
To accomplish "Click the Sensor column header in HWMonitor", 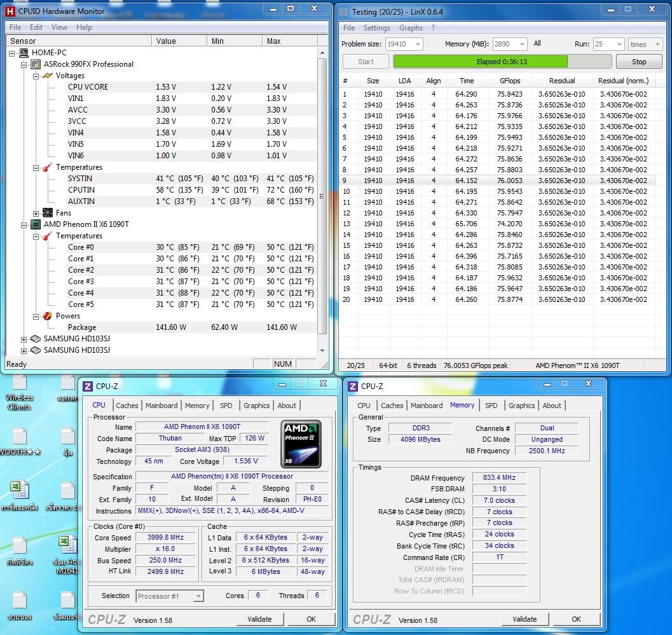I will pos(79,41).
